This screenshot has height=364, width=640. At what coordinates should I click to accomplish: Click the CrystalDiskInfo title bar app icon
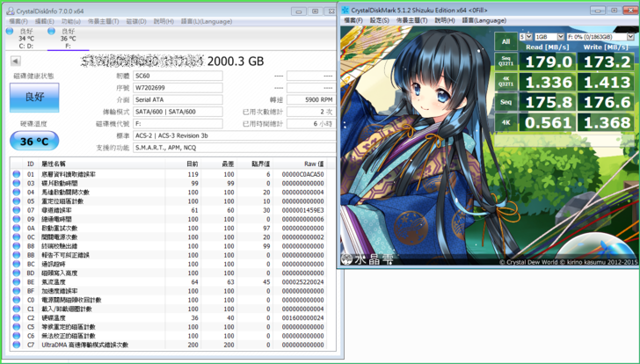7,10
